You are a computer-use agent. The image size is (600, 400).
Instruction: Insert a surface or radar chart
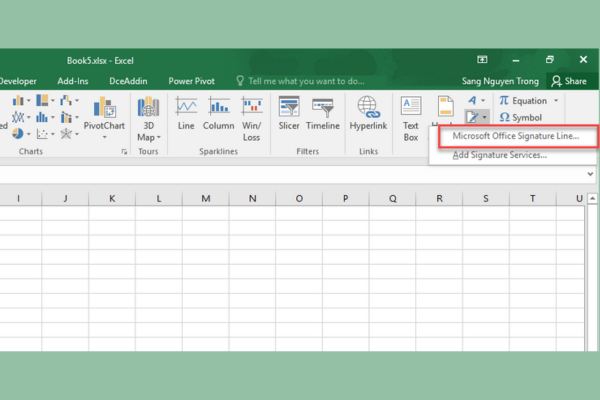click(x=66, y=134)
